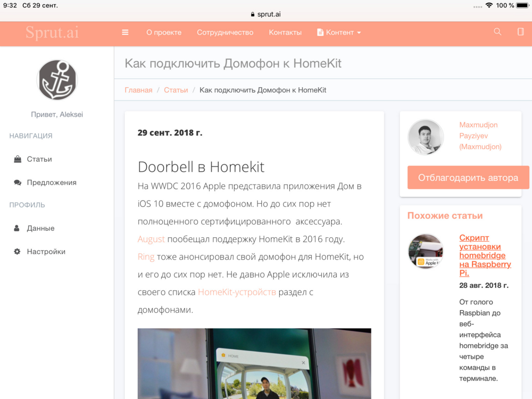Open author Maxmudjon Payziyev profile link
Screen dimensions: 532x399
pos(480,136)
